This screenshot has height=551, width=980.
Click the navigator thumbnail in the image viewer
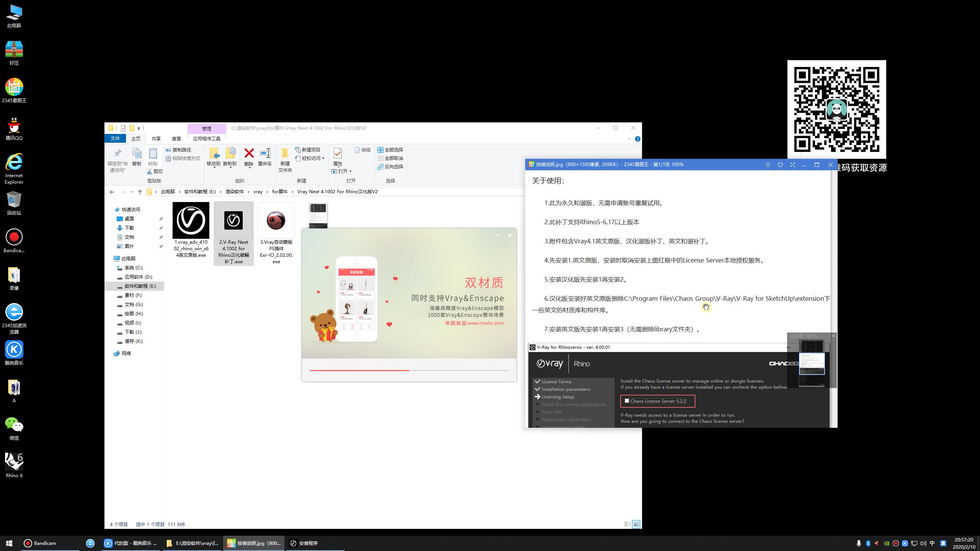pos(812,364)
